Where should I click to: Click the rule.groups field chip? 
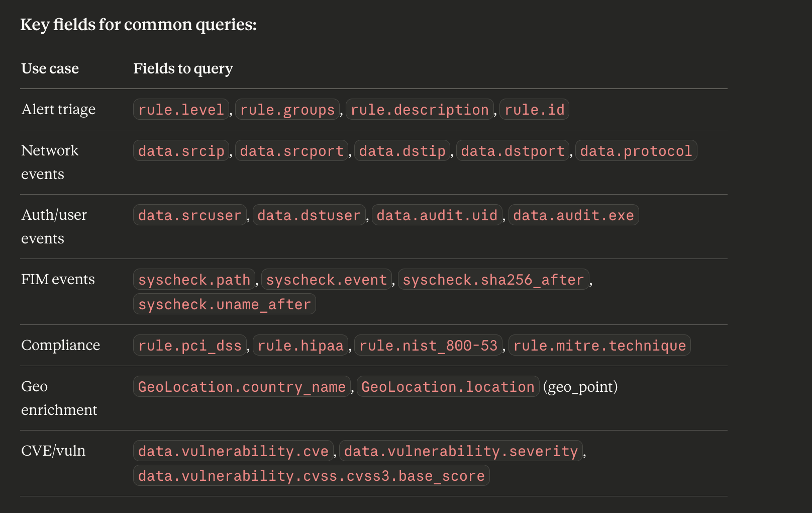click(287, 109)
